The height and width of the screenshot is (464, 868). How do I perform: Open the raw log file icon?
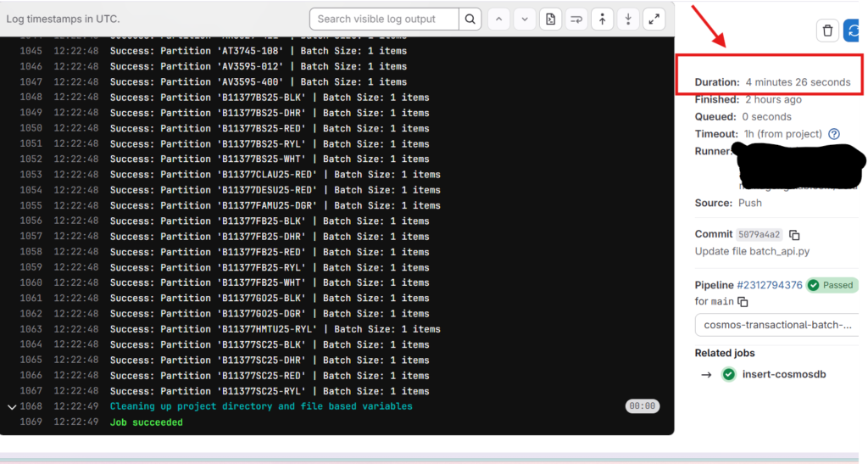click(x=551, y=20)
